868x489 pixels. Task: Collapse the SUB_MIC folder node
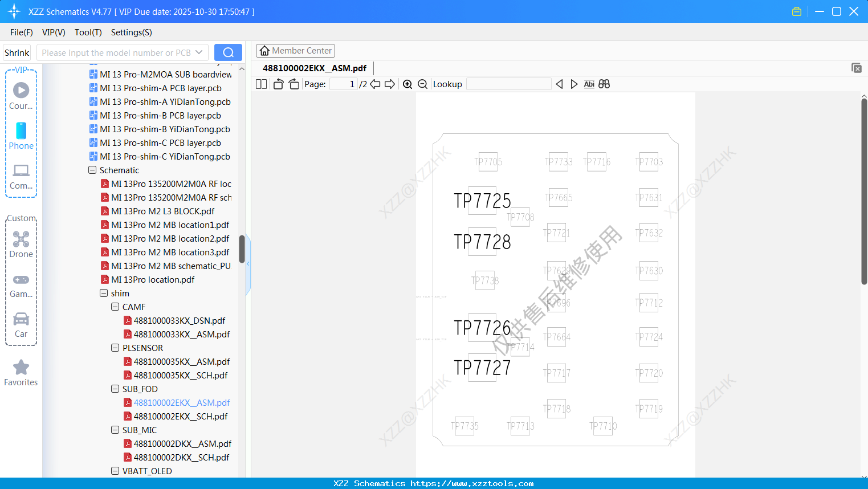click(115, 430)
